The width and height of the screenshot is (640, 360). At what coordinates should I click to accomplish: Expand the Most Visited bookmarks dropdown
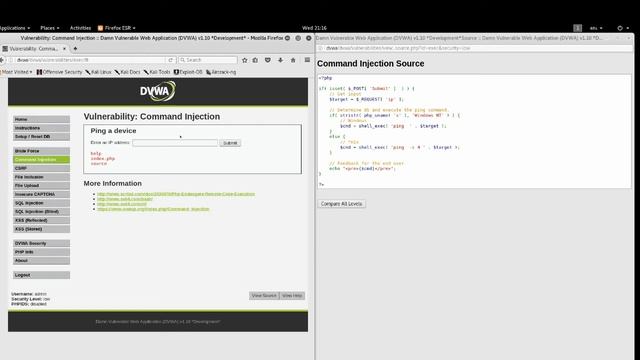pos(16,72)
